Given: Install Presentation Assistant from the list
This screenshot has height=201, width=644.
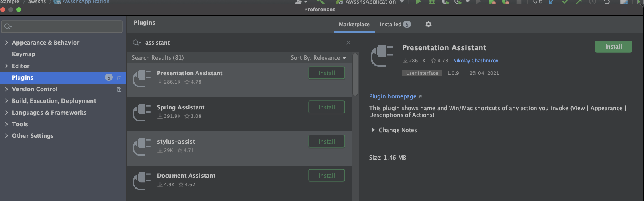Looking at the screenshot, I should (327, 73).
